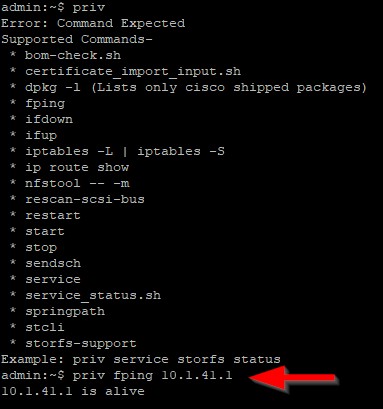Click the ip route show entry
The height and width of the screenshot is (409, 383).
(x=77, y=167)
